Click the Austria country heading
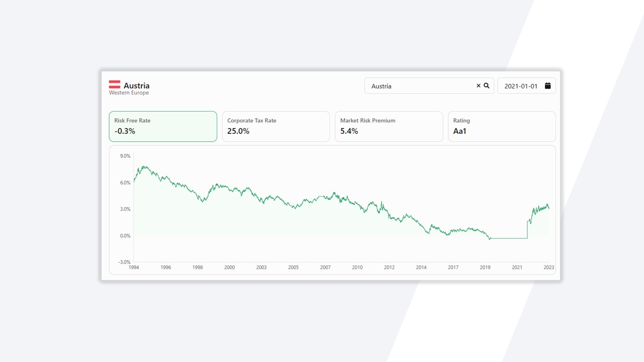This screenshot has width=644, height=362. 136,85
